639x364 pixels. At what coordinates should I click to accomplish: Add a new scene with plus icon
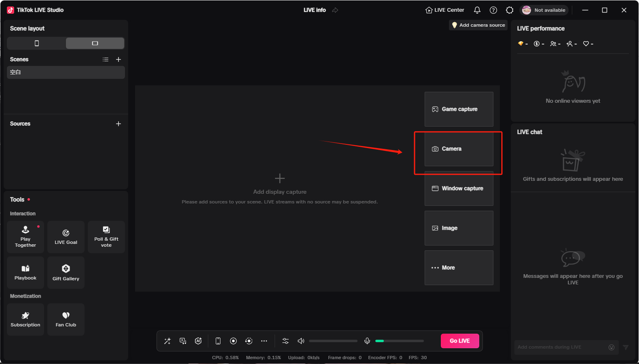118,59
